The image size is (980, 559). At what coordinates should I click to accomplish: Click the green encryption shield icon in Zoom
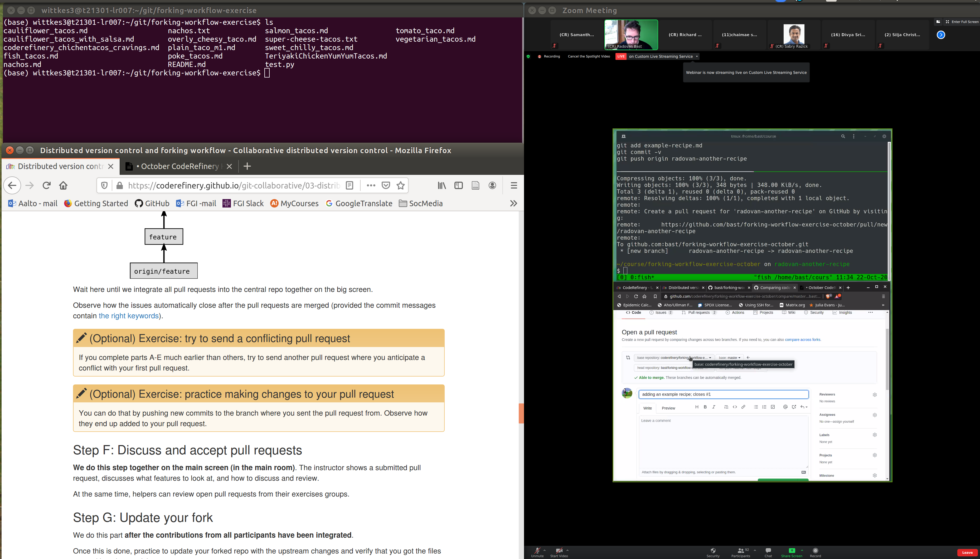(528, 56)
